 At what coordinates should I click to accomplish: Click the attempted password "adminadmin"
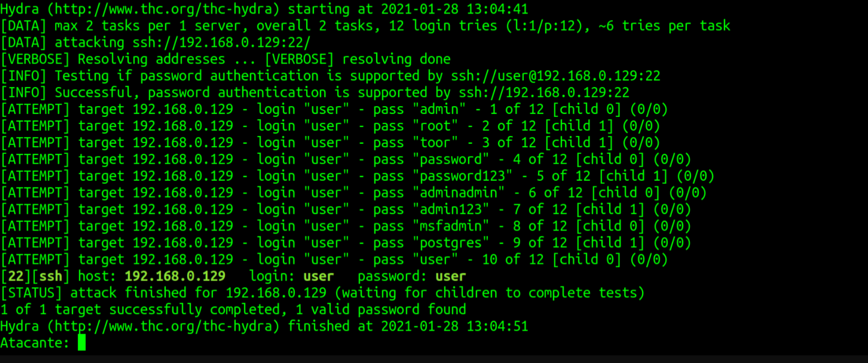point(458,193)
